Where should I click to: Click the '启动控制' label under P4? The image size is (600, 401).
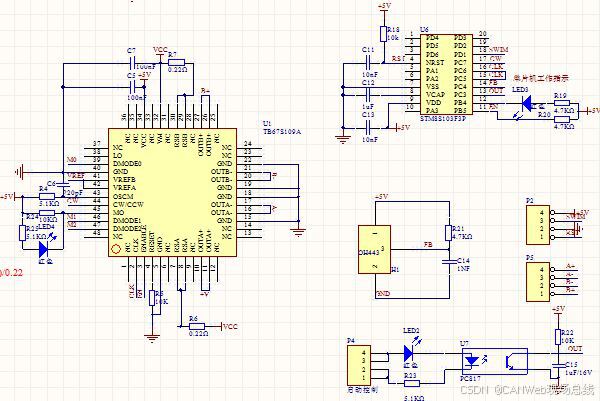pos(362,390)
